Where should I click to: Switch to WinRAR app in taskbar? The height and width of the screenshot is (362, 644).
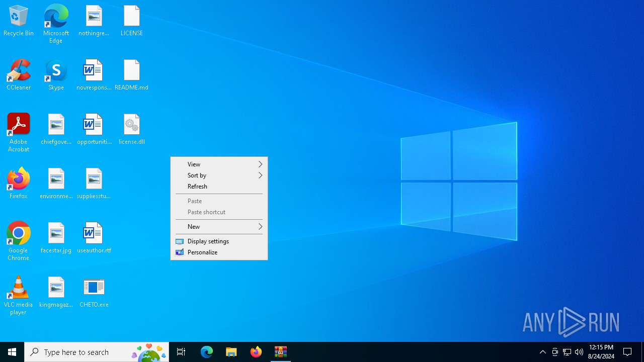[x=281, y=352]
